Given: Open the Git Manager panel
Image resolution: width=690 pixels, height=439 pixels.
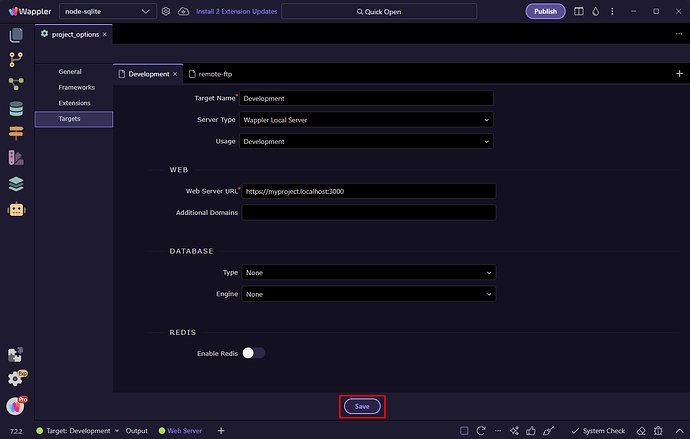Looking at the screenshot, I should click(16, 60).
